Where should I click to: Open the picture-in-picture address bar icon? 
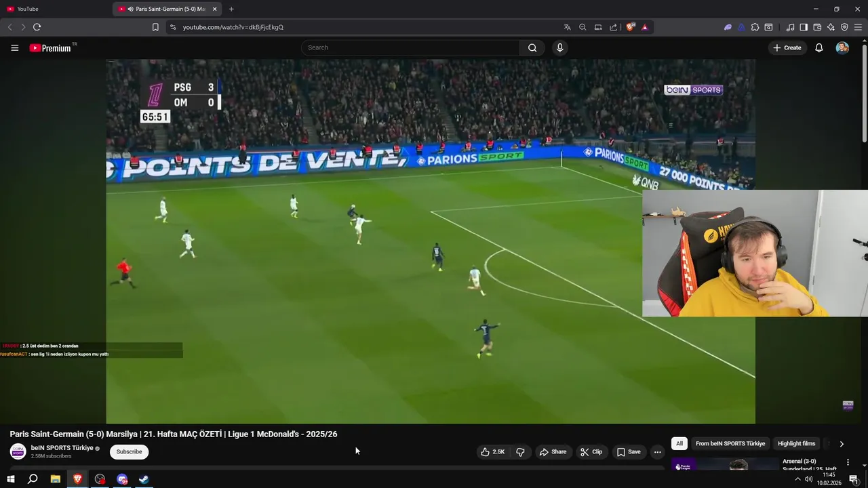(598, 27)
